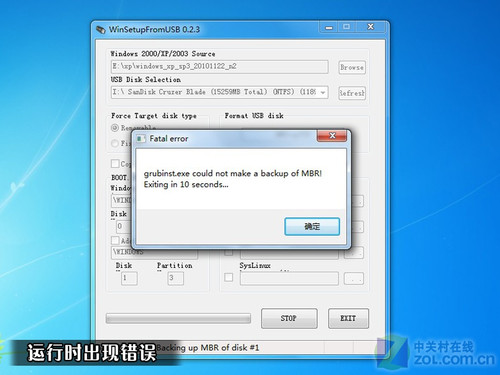Minimize the WinSetupFromUSB window
500x375 pixels.
[x=329, y=27]
